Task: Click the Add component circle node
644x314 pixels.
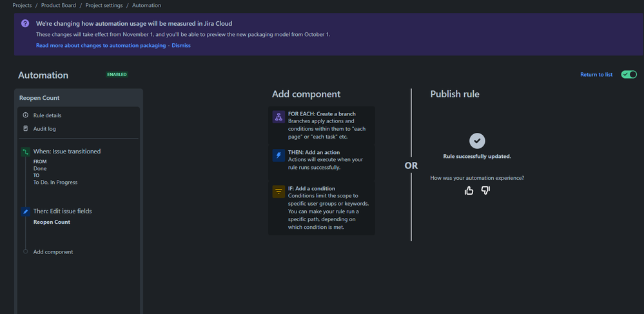Action: [26, 251]
